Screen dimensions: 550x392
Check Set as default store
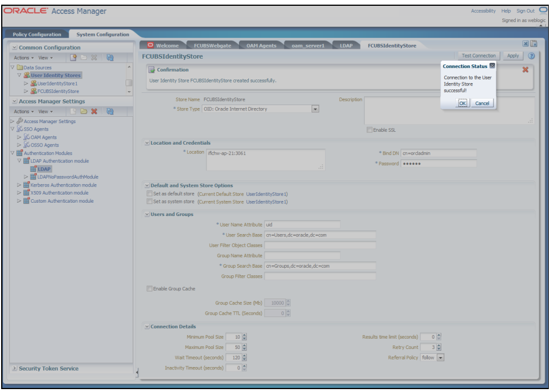(x=149, y=193)
